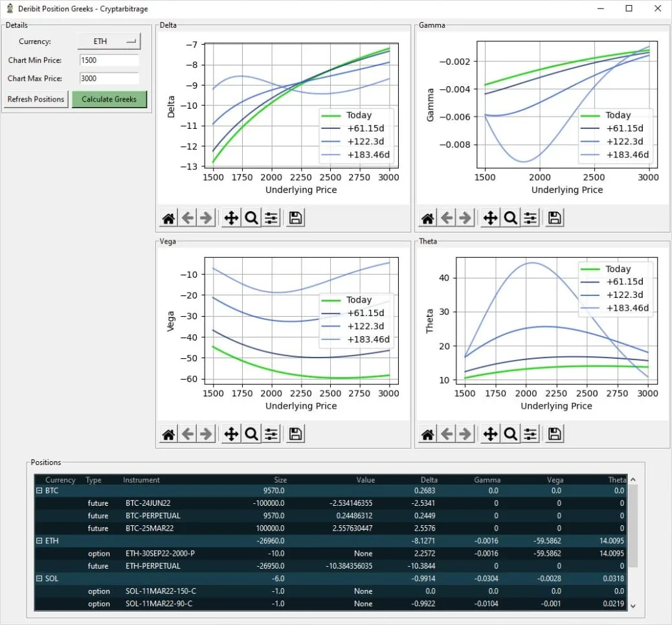Reset Vega chart view with home icon
Image resolution: width=672 pixels, height=625 pixels.
[x=168, y=434]
